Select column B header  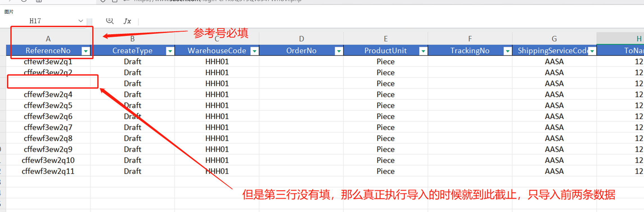[x=132, y=39]
